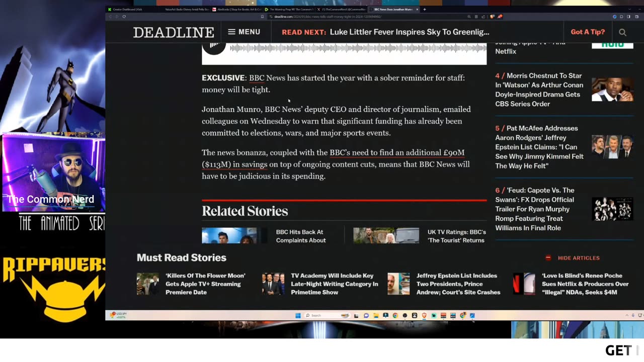Click the Got A Tip? link
The width and height of the screenshot is (644, 362).
tap(588, 32)
